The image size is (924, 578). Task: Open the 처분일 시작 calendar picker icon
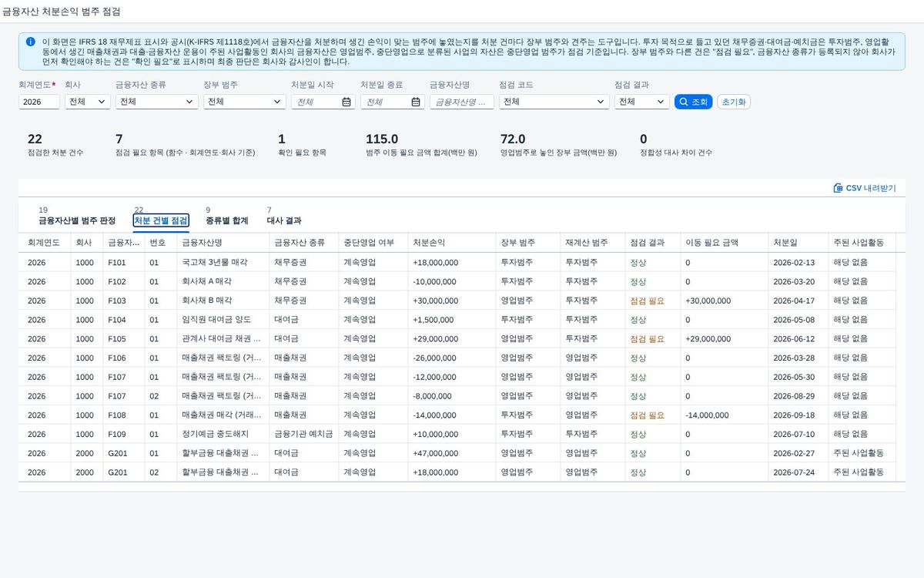[x=346, y=102]
